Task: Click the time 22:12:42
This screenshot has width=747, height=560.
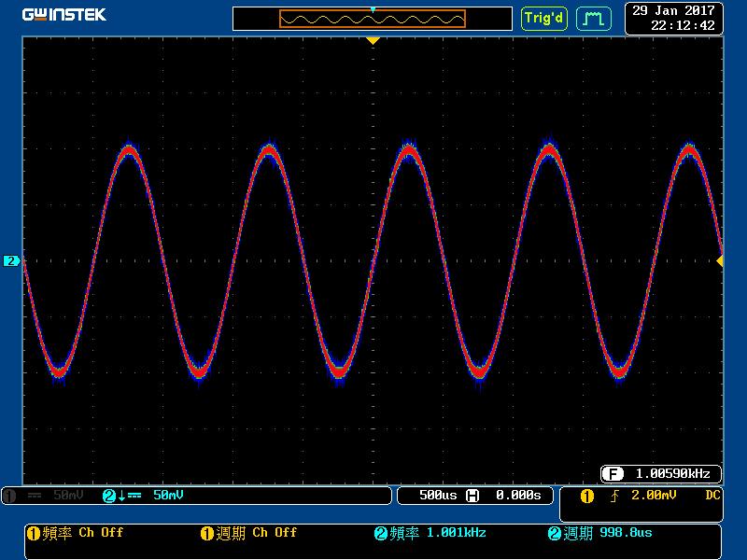Action: (x=683, y=26)
